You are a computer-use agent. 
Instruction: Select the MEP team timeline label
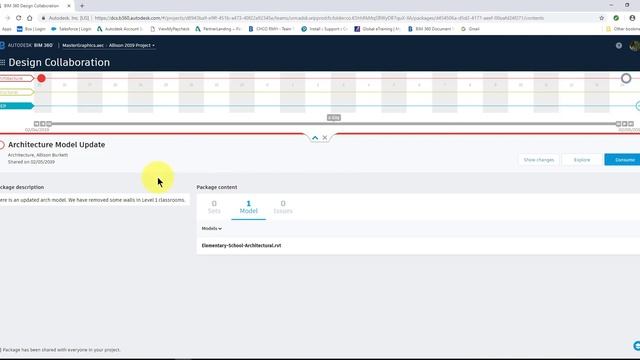coord(16,106)
